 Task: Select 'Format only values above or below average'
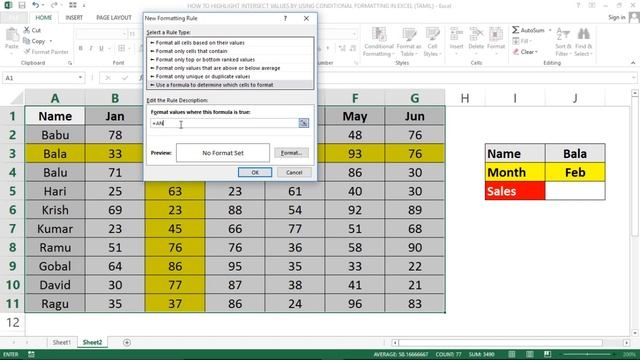[x=230, y=68]
